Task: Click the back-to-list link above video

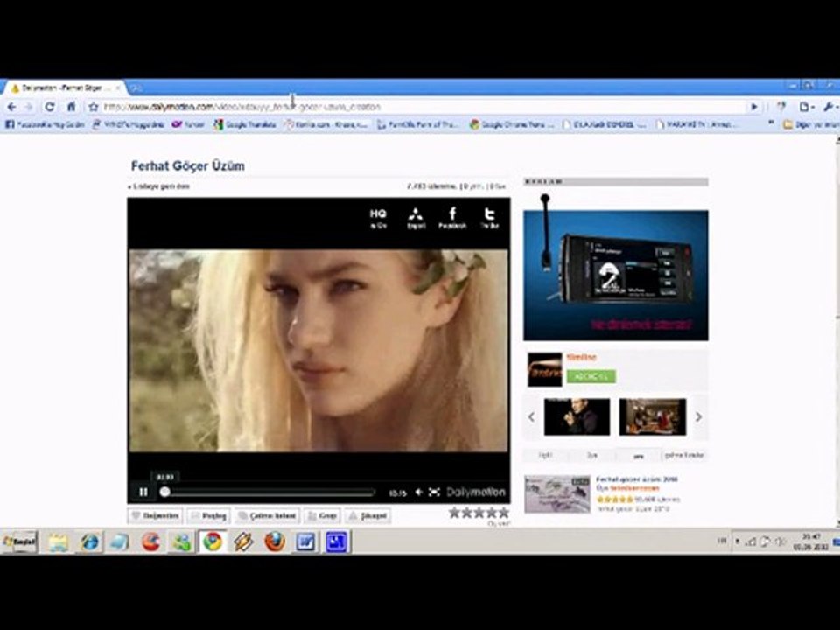Action: (x=158, y=186)
